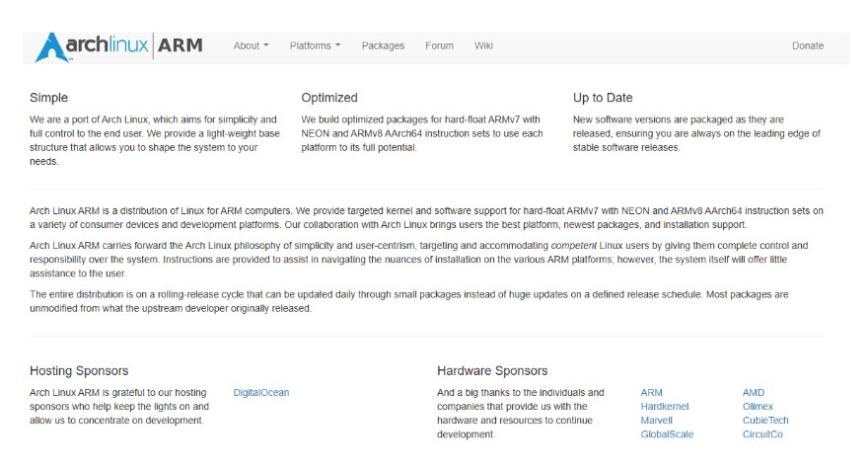Click the Arch Linux ARM logo
Image resolution: width=868 pixels, height=469 pixels.
[x=118, y=46]
